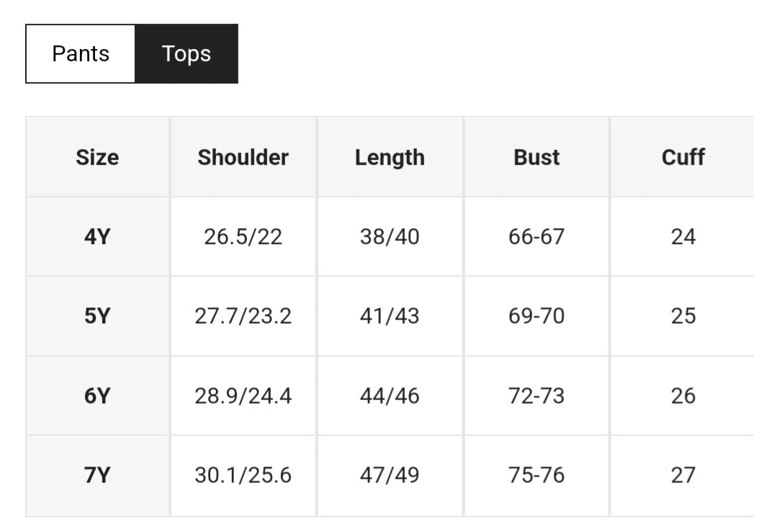Image resolution: width=777 pixels, height=532 pixels.
Task: Select the 4Y size row label
Action: click(x=97, y=237)
